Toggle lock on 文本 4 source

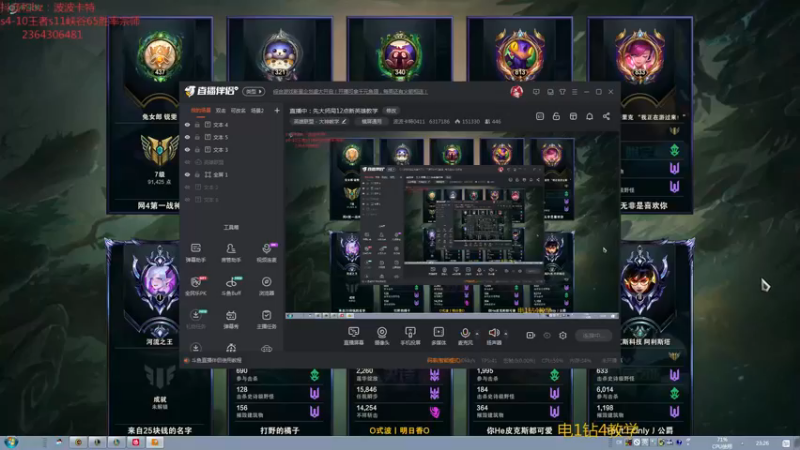pyautogui.click(x=197, y=124)
